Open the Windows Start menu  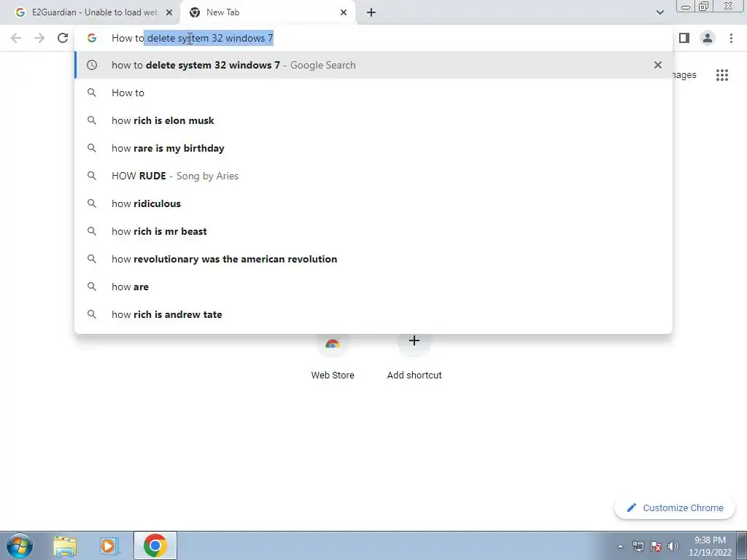tap(20, 545)
